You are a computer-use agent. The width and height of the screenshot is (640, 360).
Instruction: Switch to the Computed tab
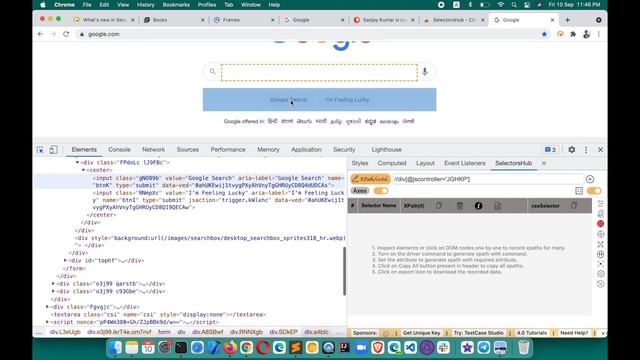[392, 163]
